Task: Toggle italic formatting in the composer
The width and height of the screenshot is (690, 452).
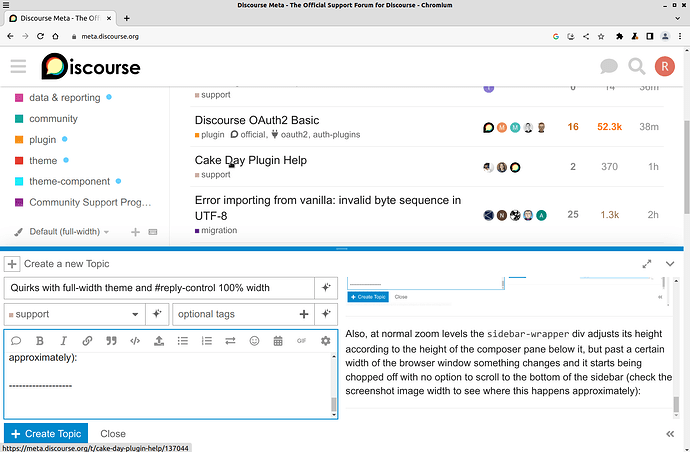Action: tap(63, 341)
